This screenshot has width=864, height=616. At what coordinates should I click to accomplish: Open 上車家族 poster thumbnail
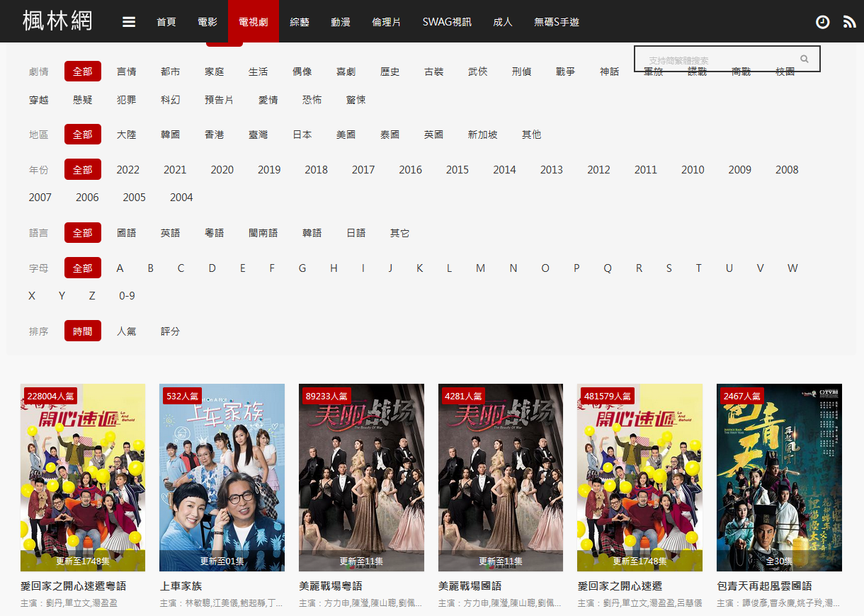[x=222, y=477]
